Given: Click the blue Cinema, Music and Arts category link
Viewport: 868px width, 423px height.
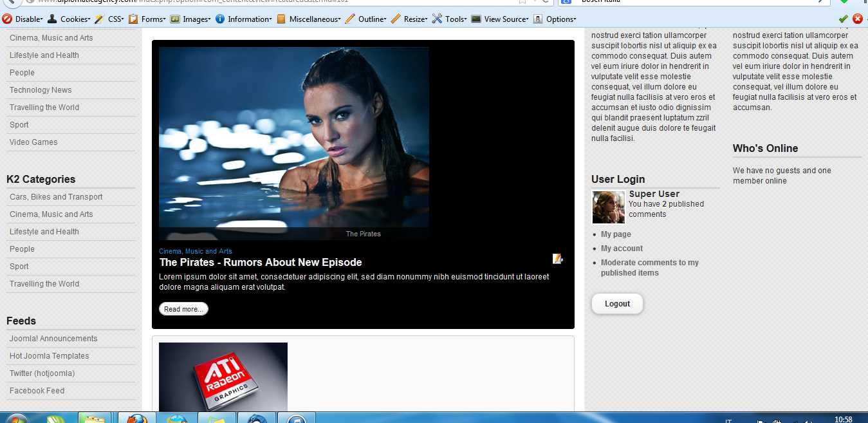Looking at the screenshot, I should (x=196, y=251).
